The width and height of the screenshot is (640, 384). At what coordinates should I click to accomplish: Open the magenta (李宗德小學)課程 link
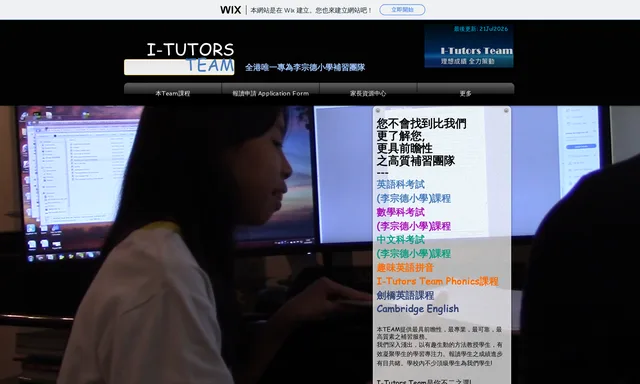click(413, 226)
